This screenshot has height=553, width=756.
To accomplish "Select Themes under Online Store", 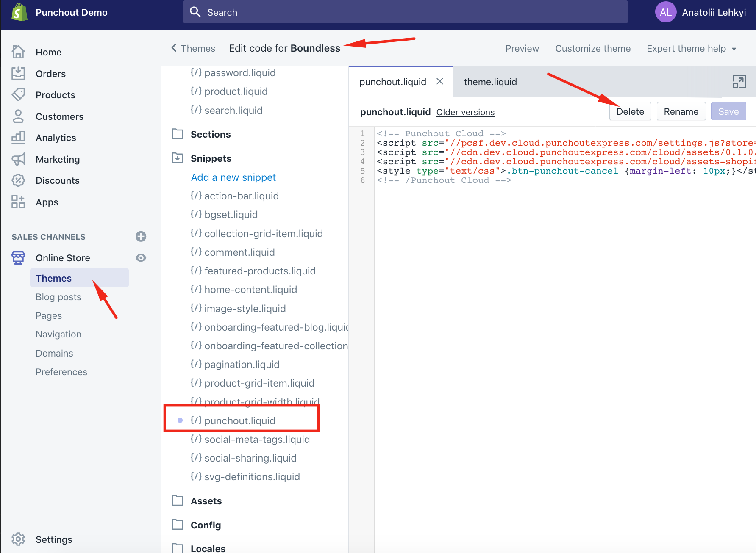I will click(x=79, y=278).
